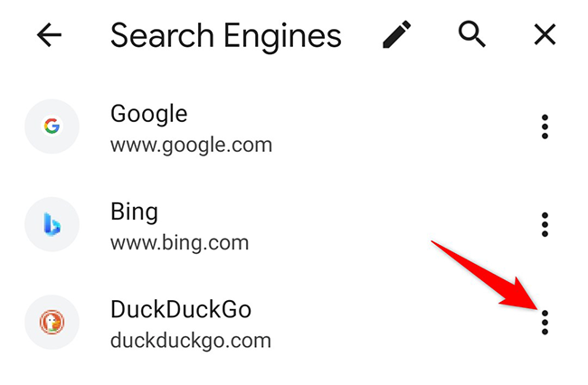588x385 pixels.
Task: Click the duckduckgo.com URL text
Action: pyautogui.click(x=190, y=341)
